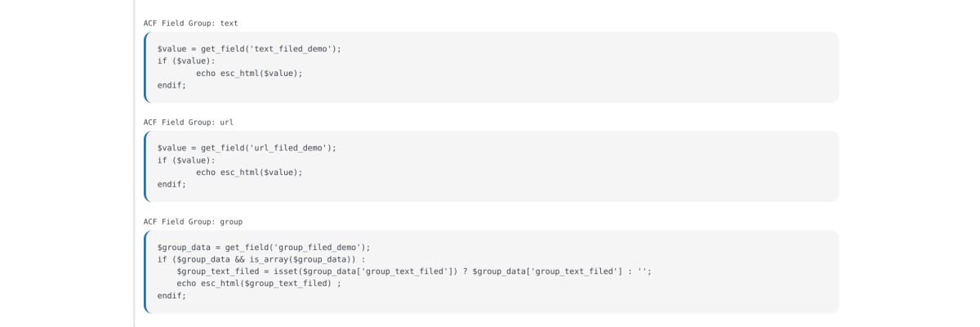Click the is_array($group_data) condition line
The width and height of the screenshot is (980, 327).
261,259
